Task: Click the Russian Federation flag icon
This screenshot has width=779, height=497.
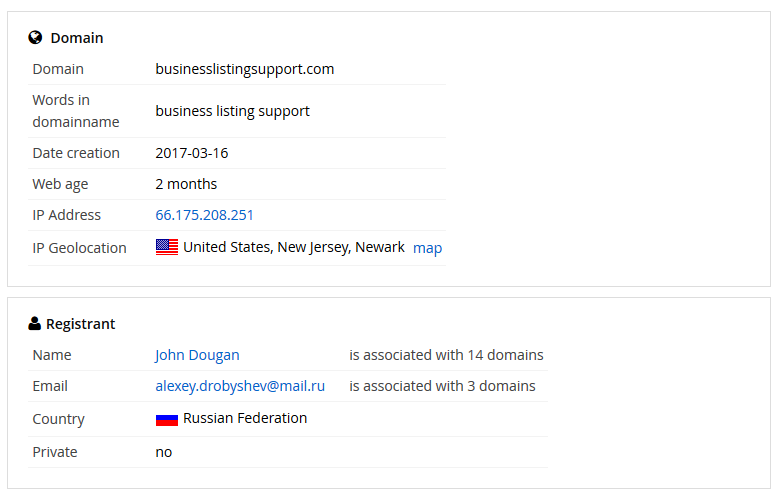Action: [167, 419]
